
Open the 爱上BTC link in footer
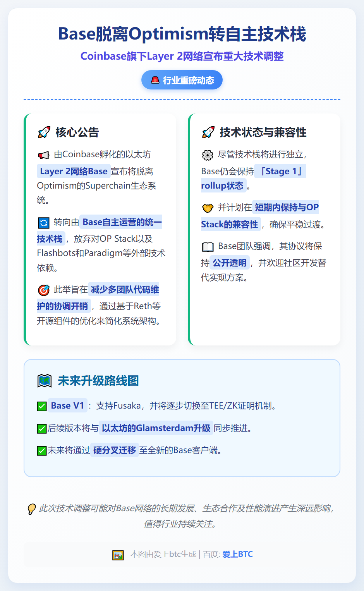pos(237,554)
